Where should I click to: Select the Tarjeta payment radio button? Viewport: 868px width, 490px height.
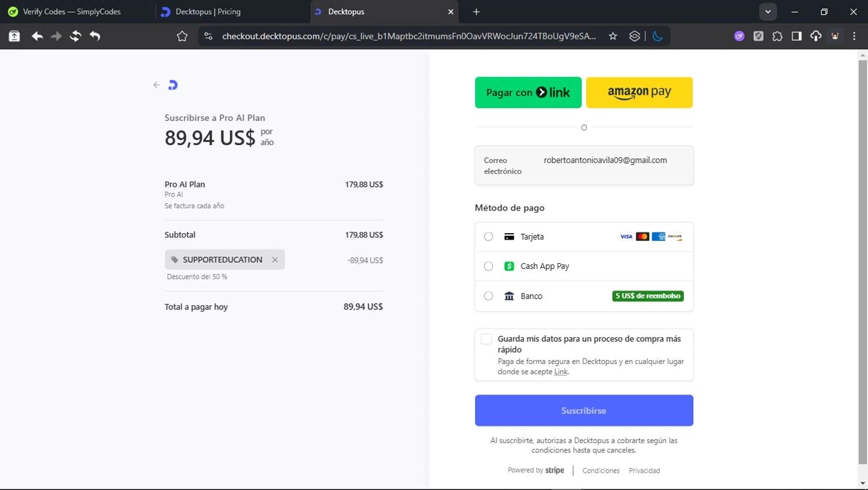(x=488, y=237)
